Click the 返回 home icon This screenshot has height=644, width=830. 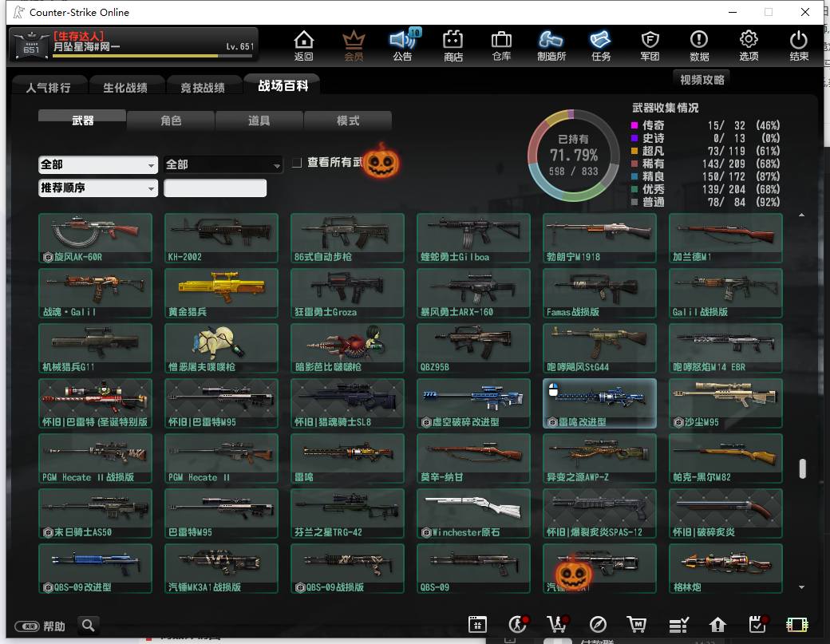pyautogui.click(x=304, y=45)
